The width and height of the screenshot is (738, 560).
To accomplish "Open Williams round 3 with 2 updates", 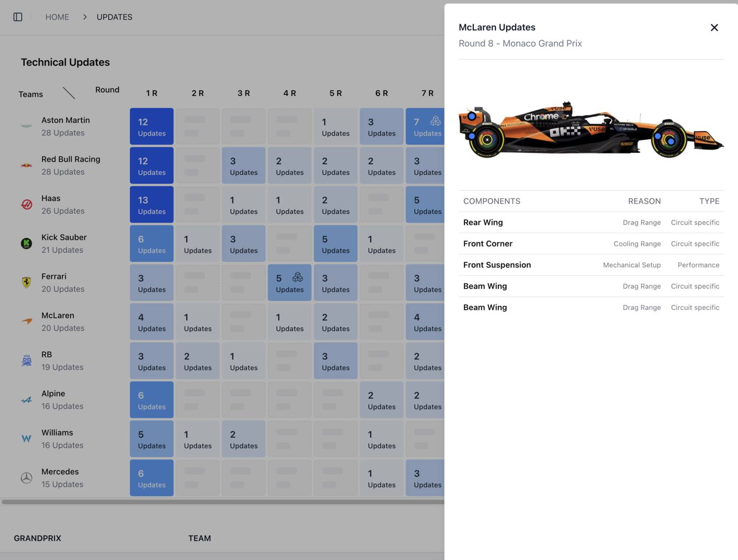I will (x=244, y=439).
